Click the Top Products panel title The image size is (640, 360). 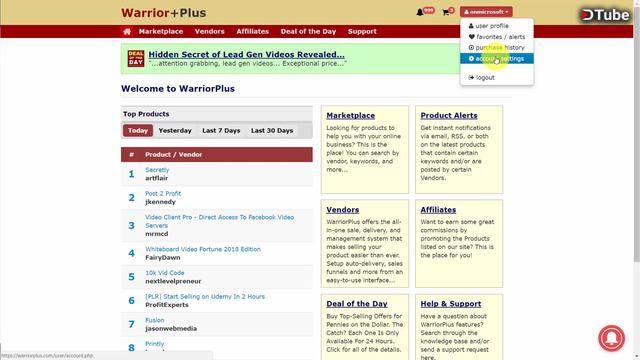click(x=146, y=114)
